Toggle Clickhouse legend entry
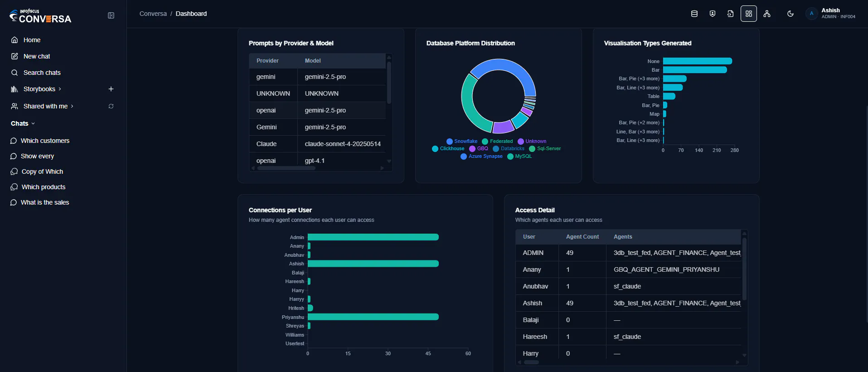Image resolution: width=868 pixels, height=372 pixels. pyautogui.click(x=448, y=148)
